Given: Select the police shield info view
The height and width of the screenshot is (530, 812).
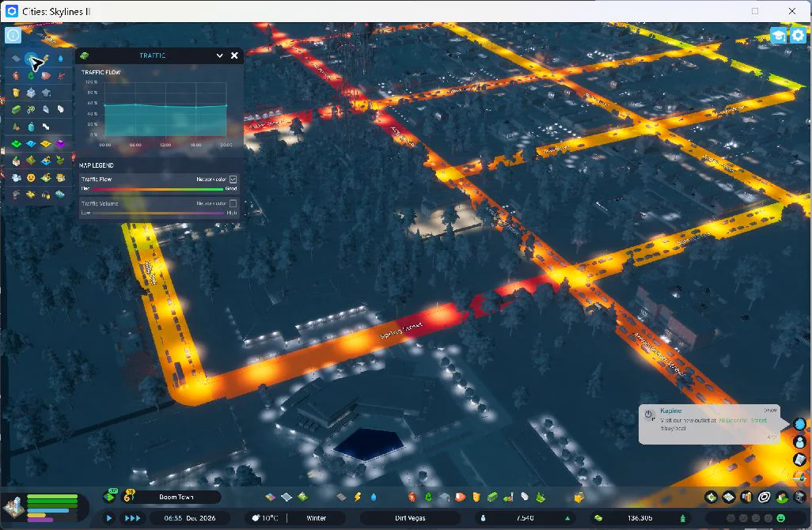Looking at the screenshot, I should click(x=16, y=93).
